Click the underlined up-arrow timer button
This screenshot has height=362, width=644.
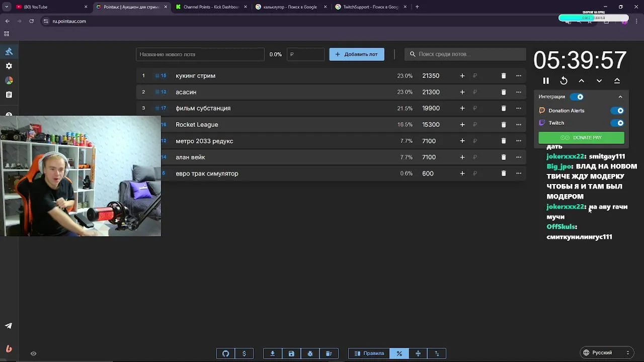(617, 81)
